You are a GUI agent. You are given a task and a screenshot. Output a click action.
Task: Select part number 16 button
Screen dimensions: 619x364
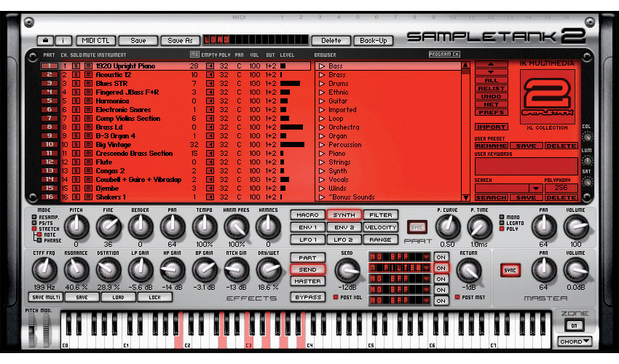point(50,197)
